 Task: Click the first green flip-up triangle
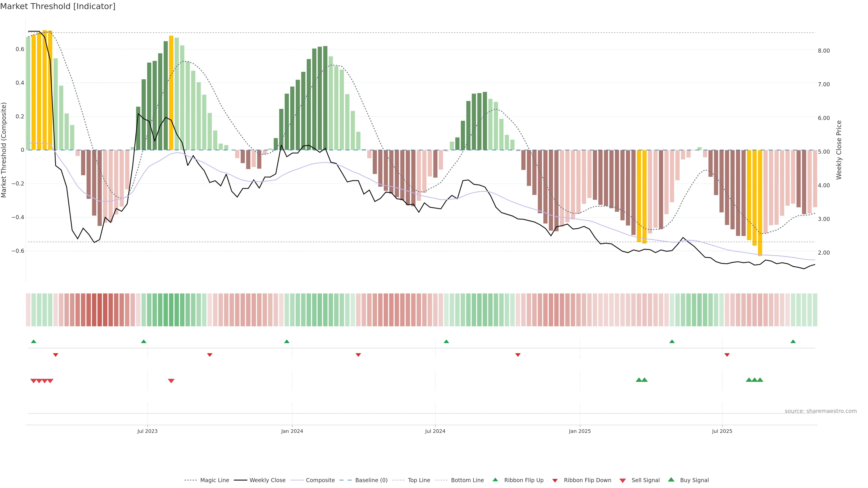(x=33, y=342)
